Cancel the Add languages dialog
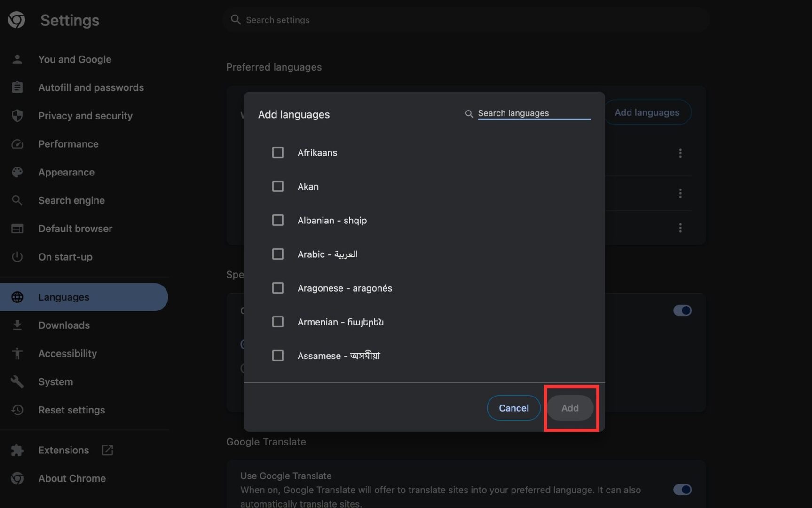The image size is (812, 508). [x=513, y=408]
